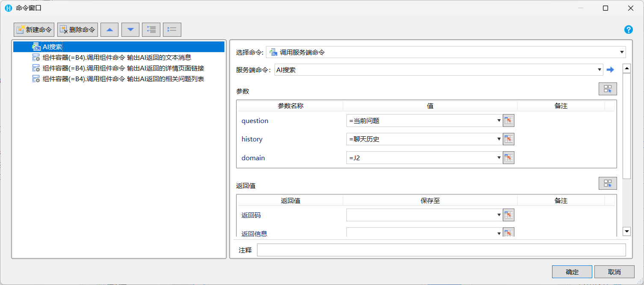Move command down with the down arrow

pyautogui.click(x=130, y=29)
